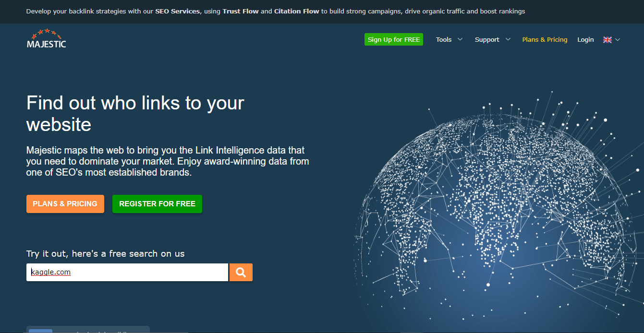Open the Majestic logo home link
The height and width of the screenshot is (333, 644).
pyautogui.click(x=47, y=38)
